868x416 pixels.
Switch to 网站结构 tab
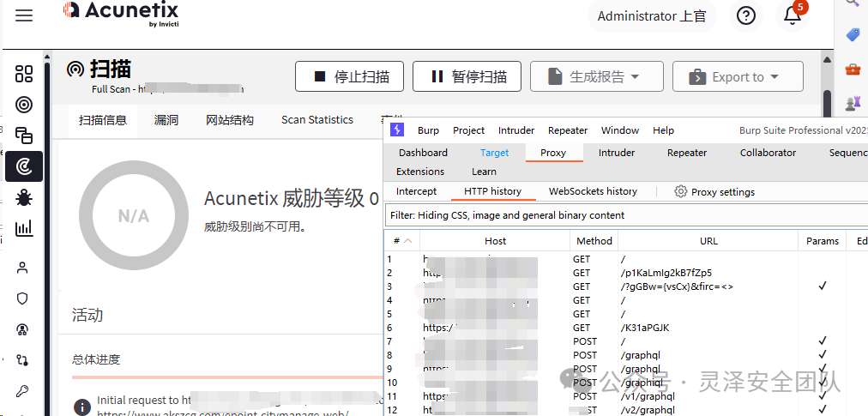pos(230,120)
